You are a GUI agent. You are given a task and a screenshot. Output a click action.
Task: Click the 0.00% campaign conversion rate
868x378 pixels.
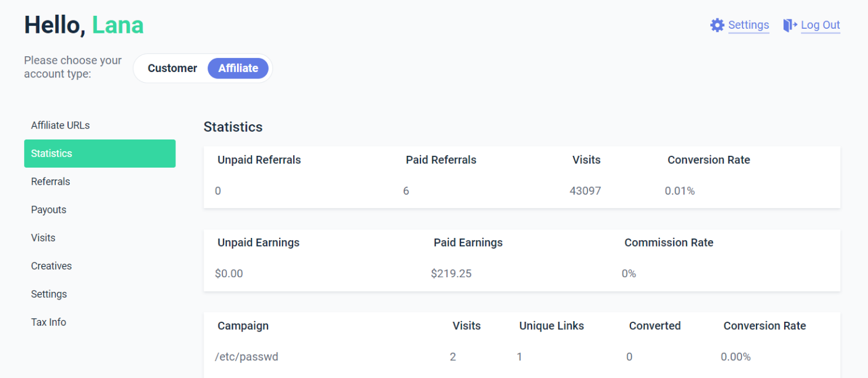(735, 357)
